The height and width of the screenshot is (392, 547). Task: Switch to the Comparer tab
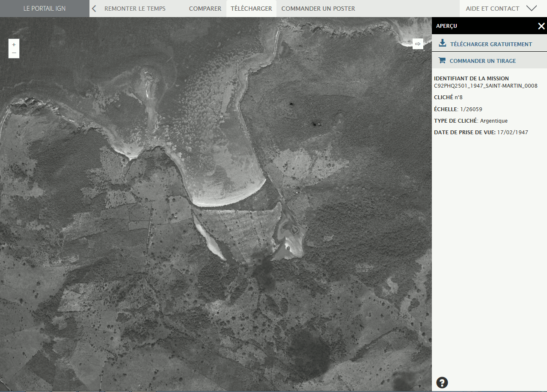coord(205,9)
